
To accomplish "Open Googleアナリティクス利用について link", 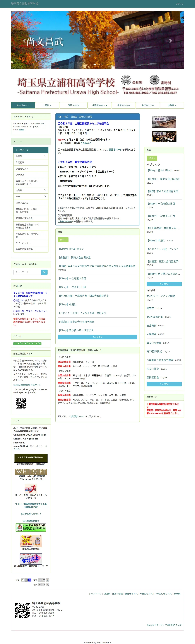I will coord(164,625).
